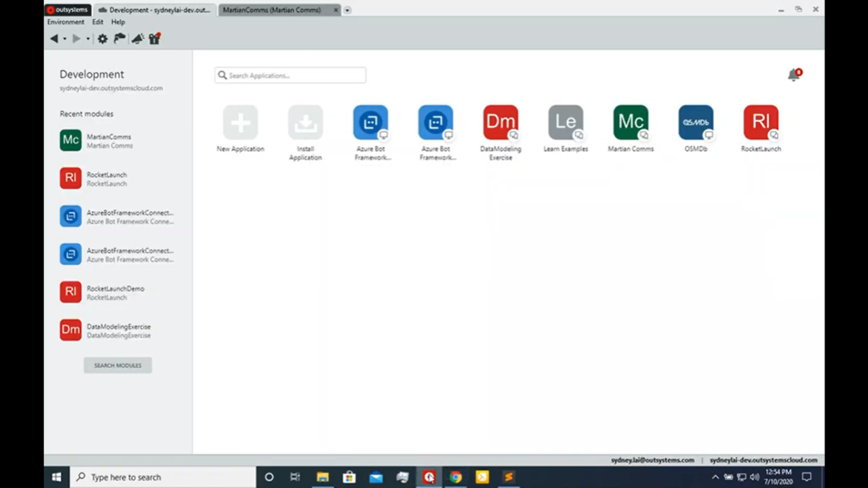Expand the forward navigation history dropdown arrow
The width and height of the screenshot is (868, 488).
tap(87, 39)
